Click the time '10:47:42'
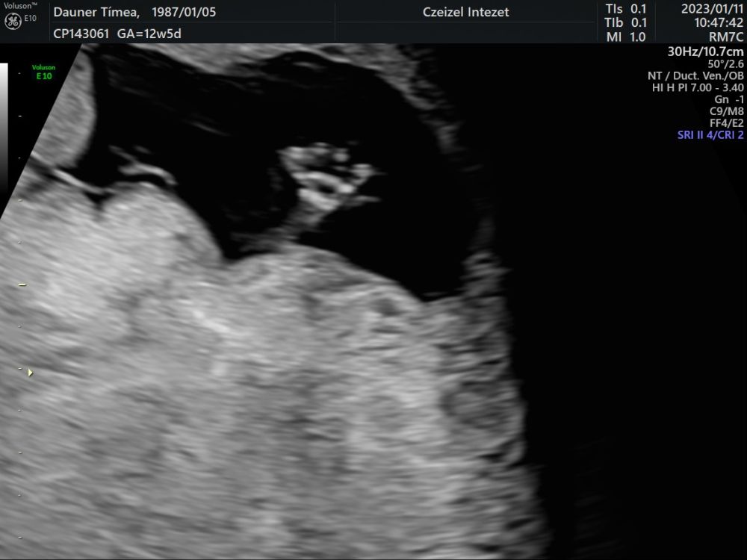The image size is (747, 560). coord(719,22)
